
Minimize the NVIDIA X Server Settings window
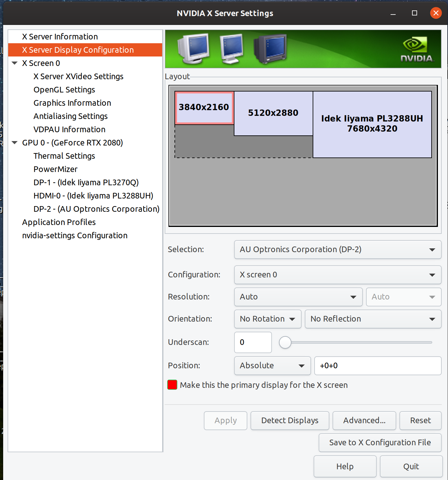(393, 13)
